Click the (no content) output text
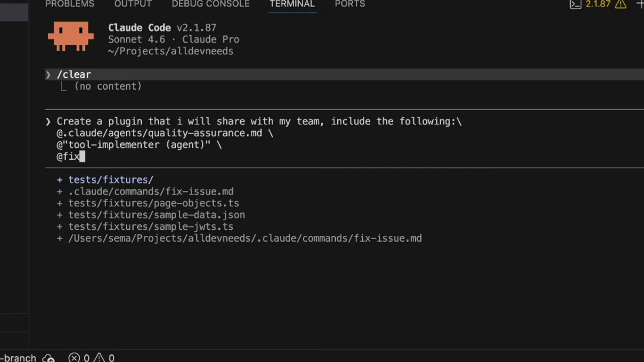The height and width of the screenshot is (362, 644). click(108, 86)
